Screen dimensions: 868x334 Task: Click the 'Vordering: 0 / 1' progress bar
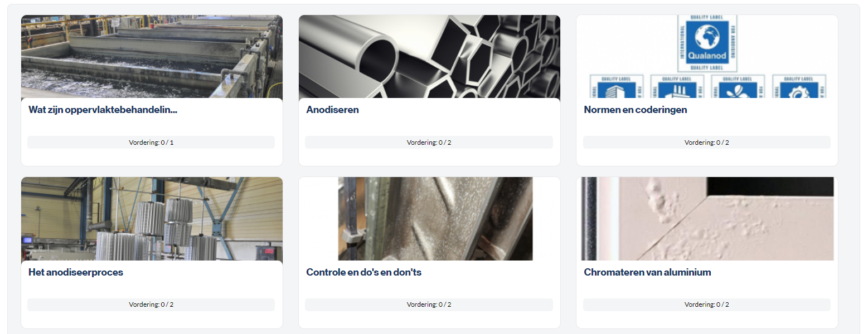point(151,143)
